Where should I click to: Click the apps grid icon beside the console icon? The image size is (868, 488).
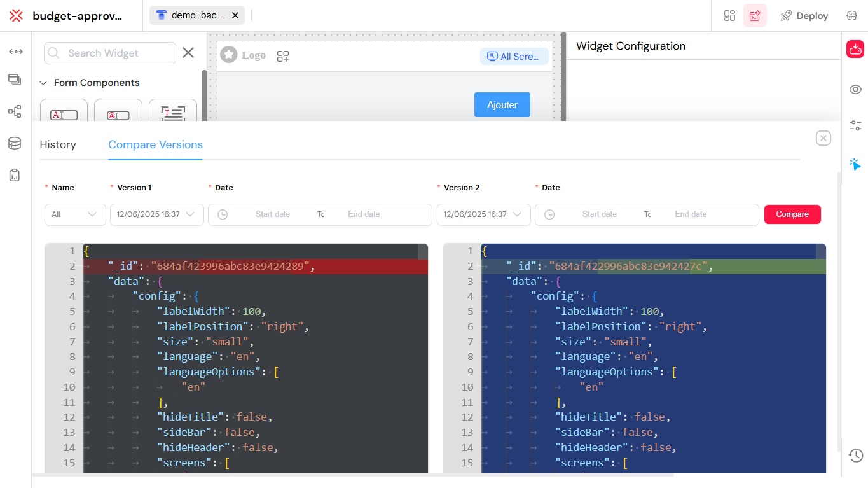pos(729,15)
